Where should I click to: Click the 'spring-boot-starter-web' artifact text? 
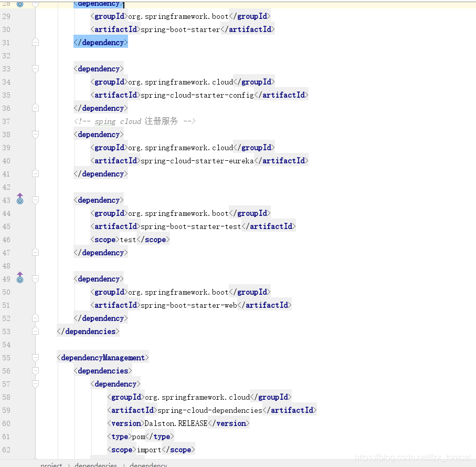coord(189,305)
